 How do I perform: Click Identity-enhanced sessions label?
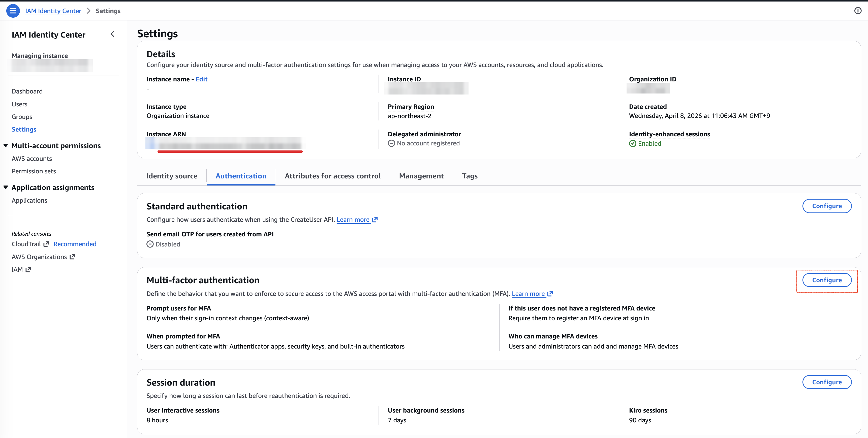[x=669, y=134]
